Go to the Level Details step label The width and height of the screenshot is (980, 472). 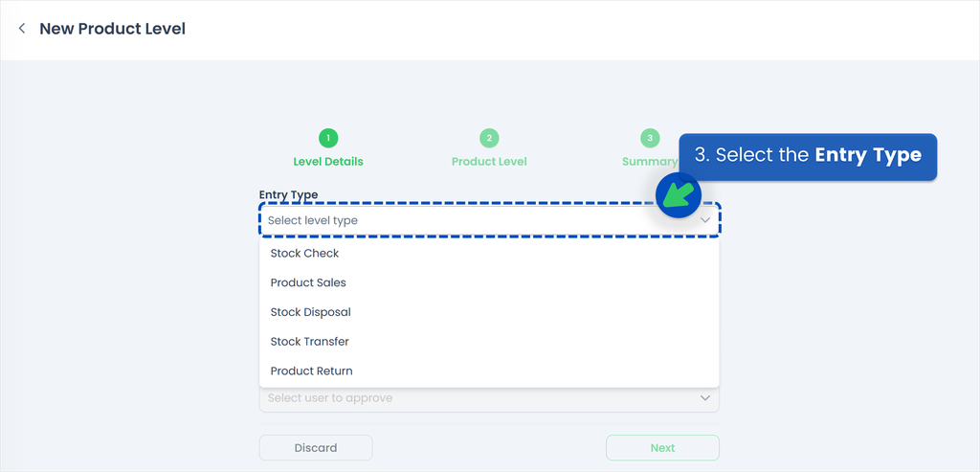pos(328,162)
